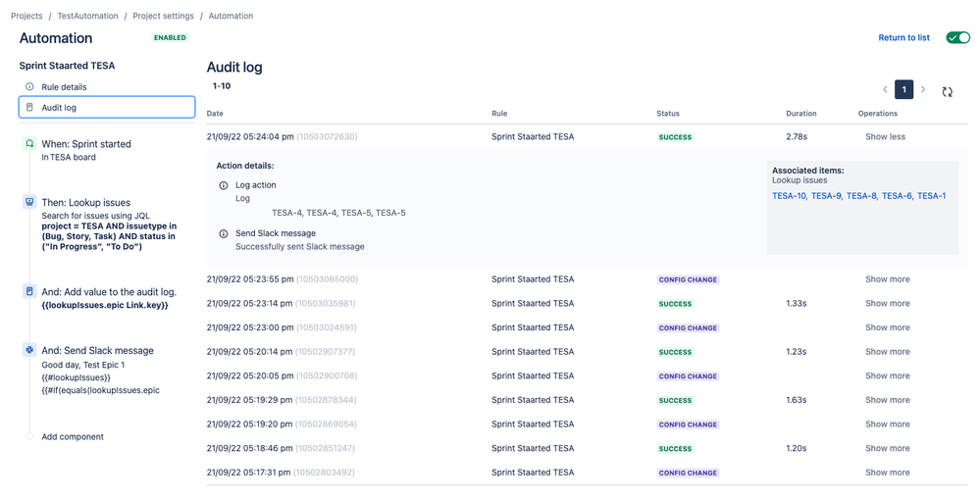Click Add component label
Screen dimensions: 980x499
coord(73,436)
